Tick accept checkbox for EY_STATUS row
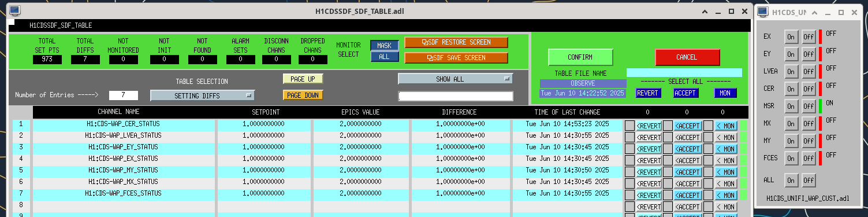This screenshot has height=217, width=868. (668, 148)
